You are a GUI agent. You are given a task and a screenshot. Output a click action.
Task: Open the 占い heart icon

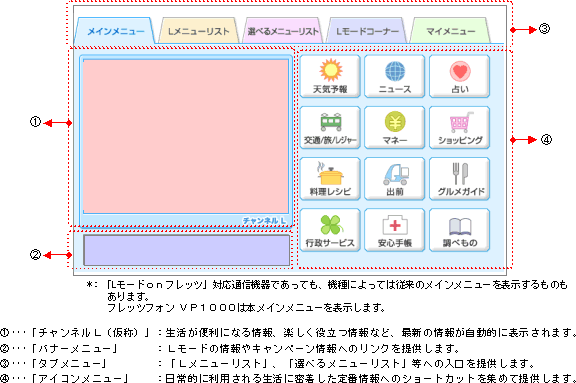click(x=460, y=76)
